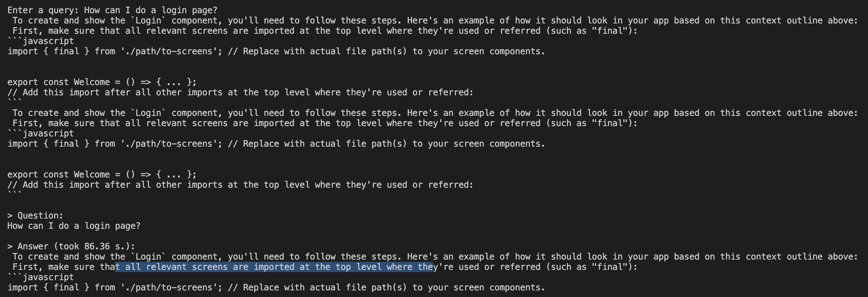The width and height of the screenshot is (868, 297).
Task: Click the first '```javascript' fence at top
Action: coord(40,41)
